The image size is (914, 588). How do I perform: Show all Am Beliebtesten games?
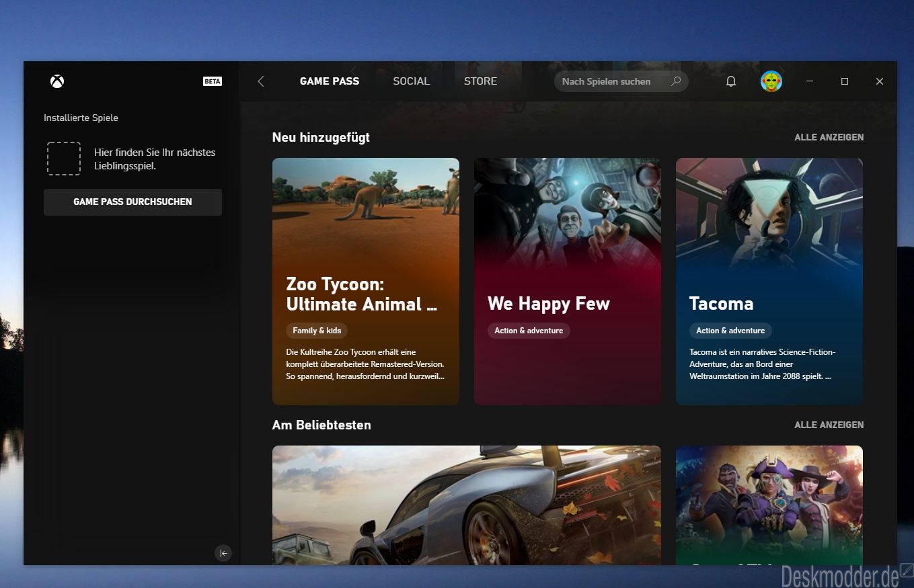(829, 425)
